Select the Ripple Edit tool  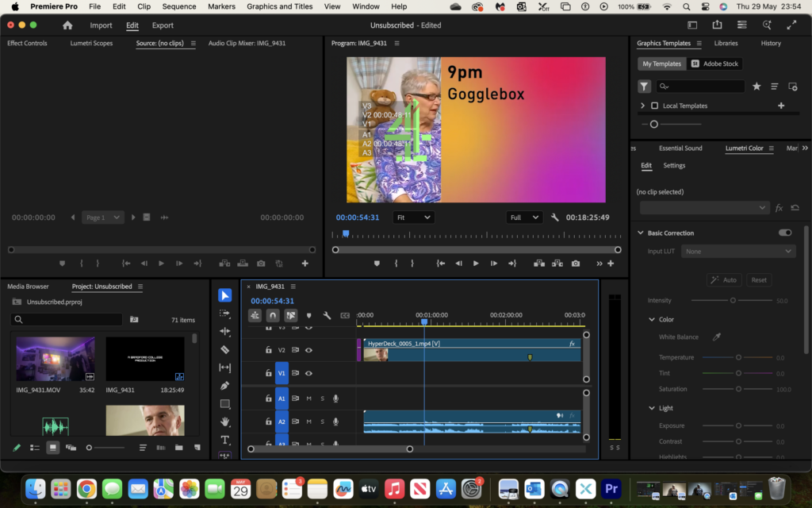click(224, 331)
